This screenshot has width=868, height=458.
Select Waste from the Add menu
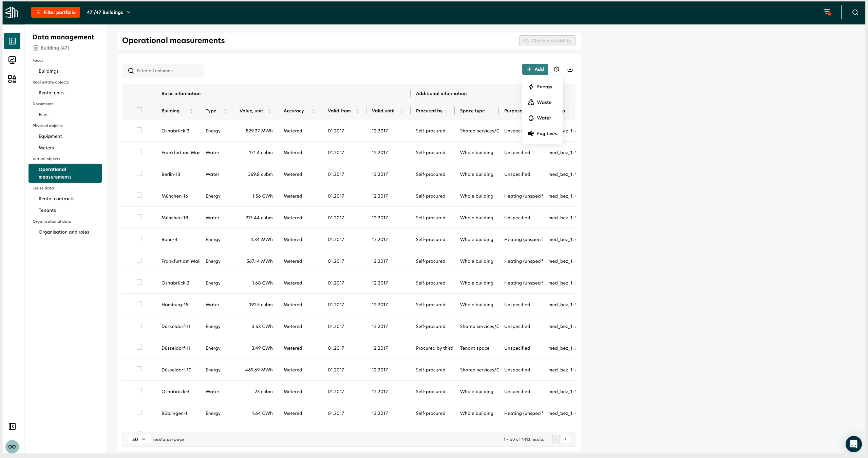pyautogui.click(x=542, y=102)
